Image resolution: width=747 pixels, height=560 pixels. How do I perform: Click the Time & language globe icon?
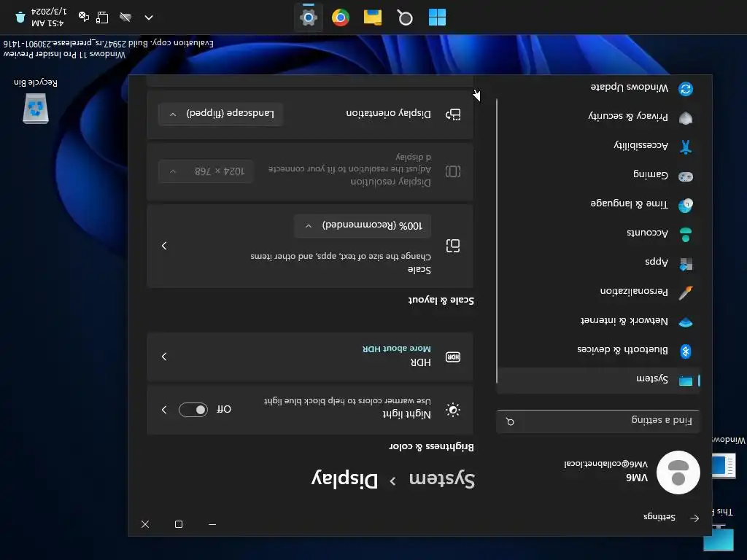686,205
